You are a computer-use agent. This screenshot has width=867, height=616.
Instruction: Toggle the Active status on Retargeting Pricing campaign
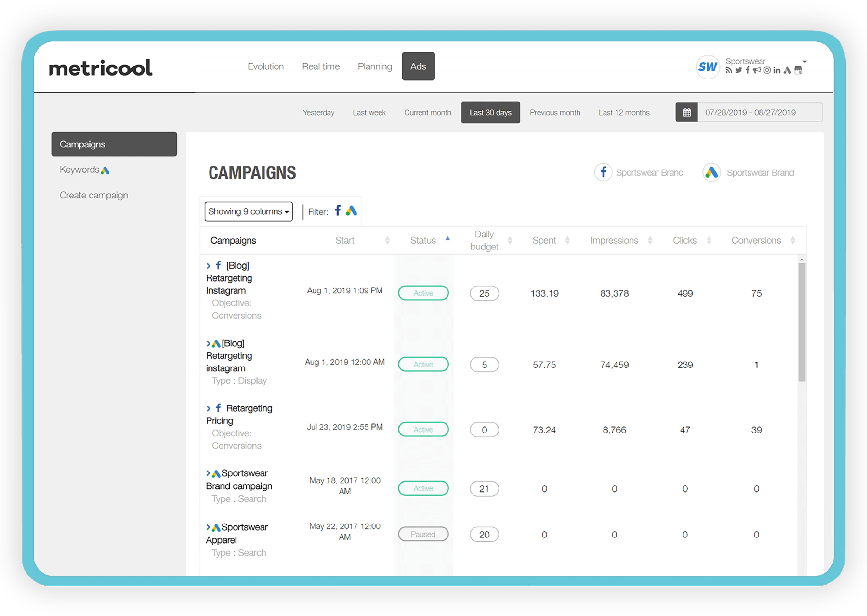tap(423, 429)
